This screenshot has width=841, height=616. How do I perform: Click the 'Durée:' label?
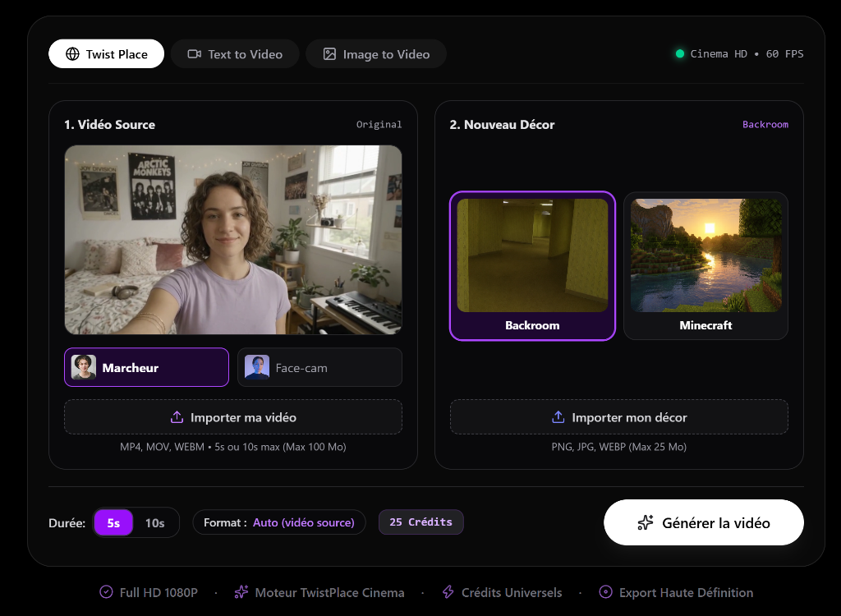click(67, 522)
